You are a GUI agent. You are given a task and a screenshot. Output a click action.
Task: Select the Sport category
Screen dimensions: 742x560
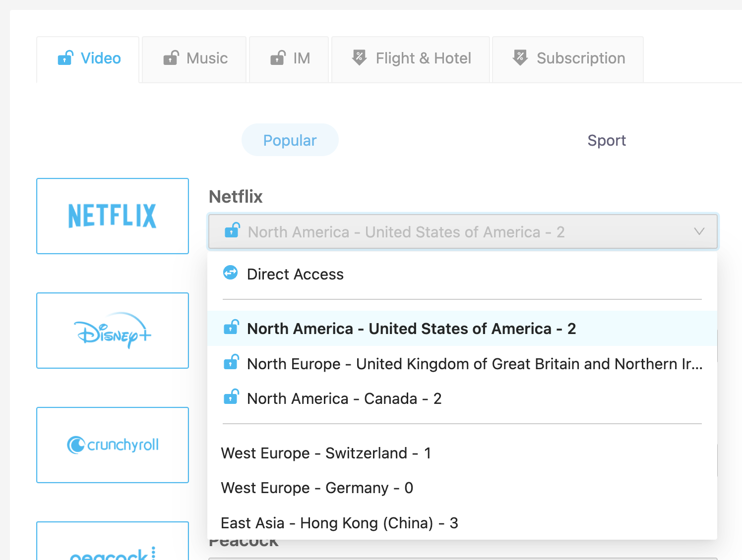607,140
